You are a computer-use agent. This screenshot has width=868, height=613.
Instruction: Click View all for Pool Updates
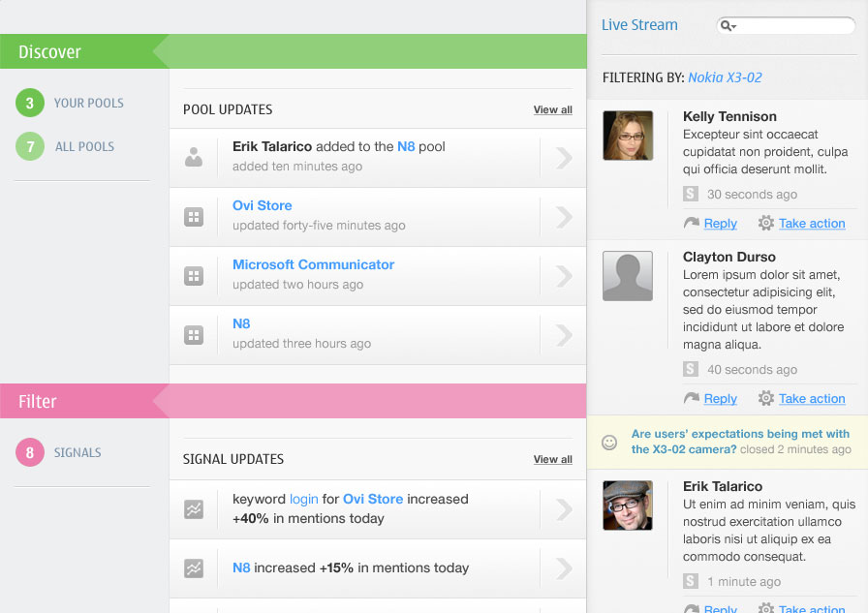pos(552,109)
